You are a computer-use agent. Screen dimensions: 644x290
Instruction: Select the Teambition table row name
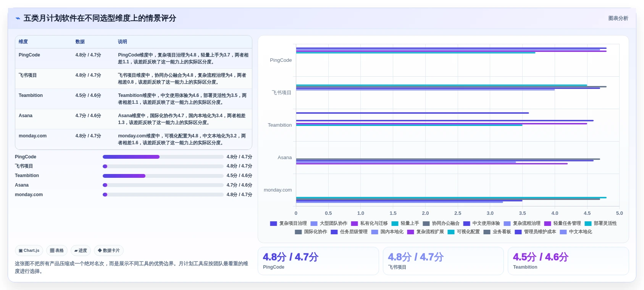(31, 95)
